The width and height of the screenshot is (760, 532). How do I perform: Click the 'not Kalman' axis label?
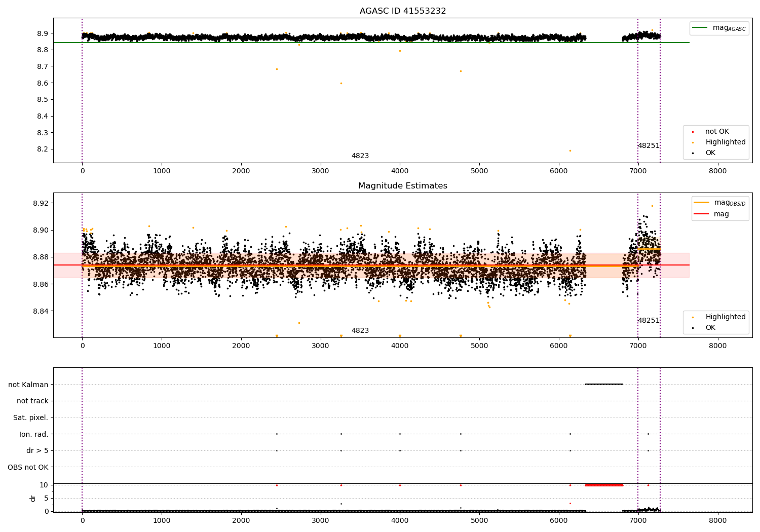(x=28, y=385)
